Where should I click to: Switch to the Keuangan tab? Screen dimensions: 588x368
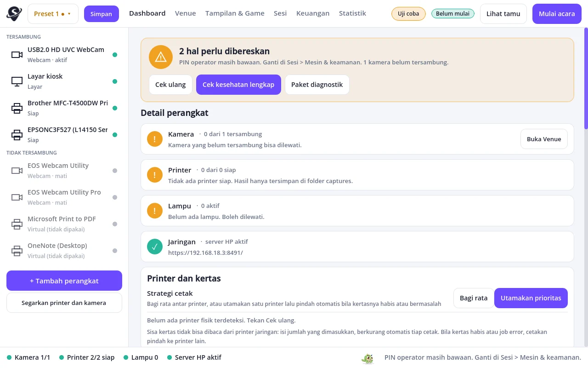(x=313, y=13)
